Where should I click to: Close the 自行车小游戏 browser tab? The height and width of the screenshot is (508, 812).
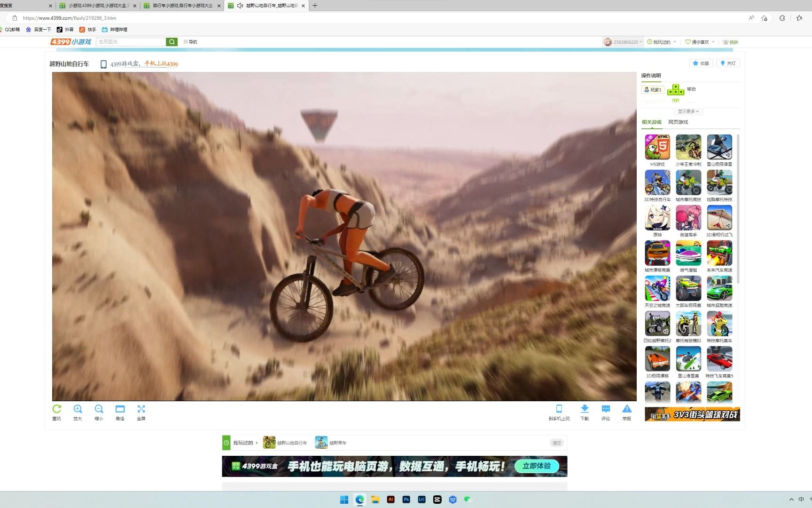pos(219,6)
